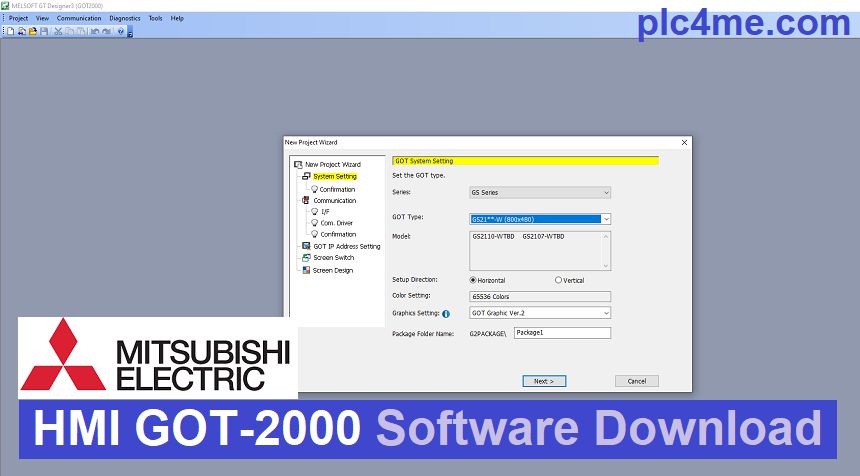This screenshot has width=860, height=476.
Task: Expand the Graphics Setting combo box
Action: 540,313
